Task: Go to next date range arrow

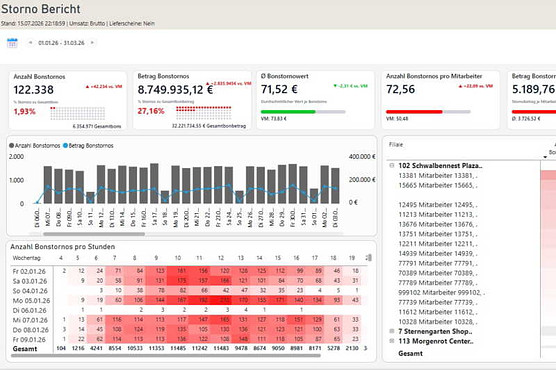Action: coord(92,43)
